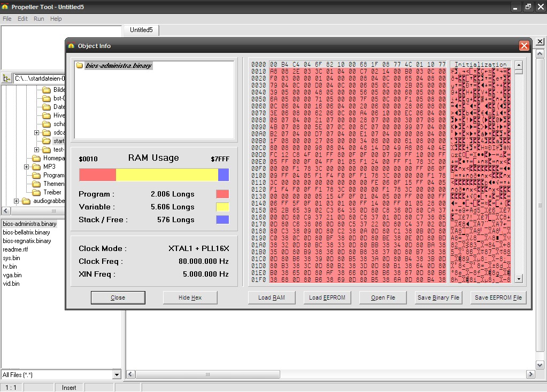Click the folder tree toggle icon beside the path
The image size is (547, 392).
(6, 79)
